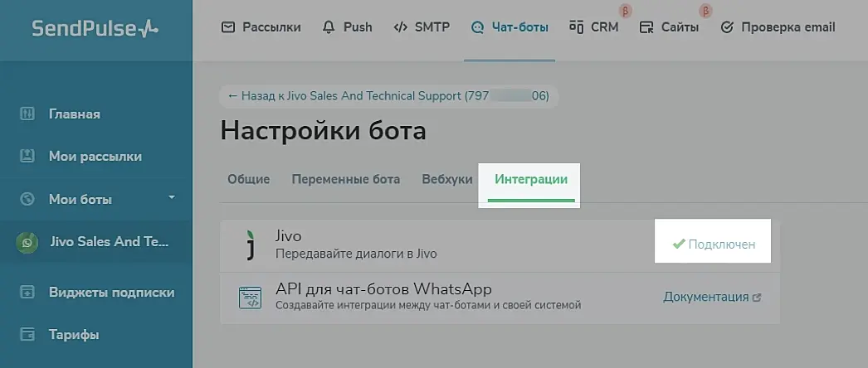The height and width of the screenshot is (368, 868).
Task: Switch to the Общие tab
Action: click(249, 180)
